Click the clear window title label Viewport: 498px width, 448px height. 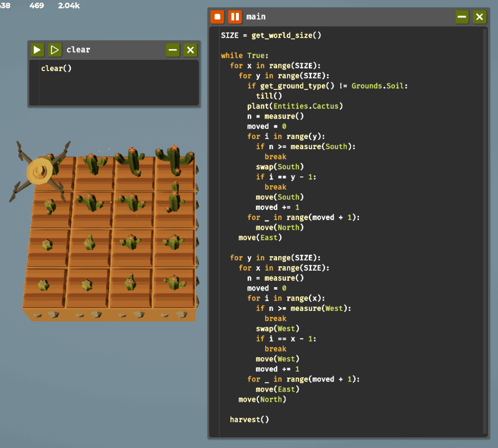[x=78, y=50]
